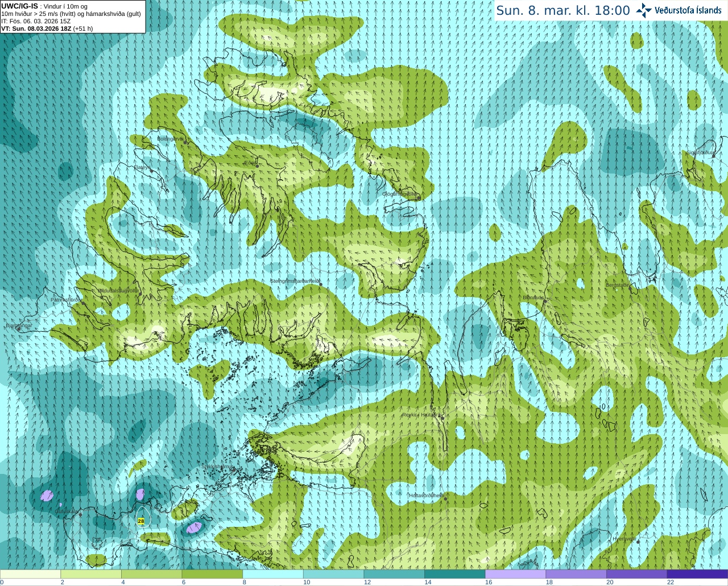Click the 14–16 m/s dark teal legend swatch
The height and width of the screenshot is (586, 728).
coord(455,574)
